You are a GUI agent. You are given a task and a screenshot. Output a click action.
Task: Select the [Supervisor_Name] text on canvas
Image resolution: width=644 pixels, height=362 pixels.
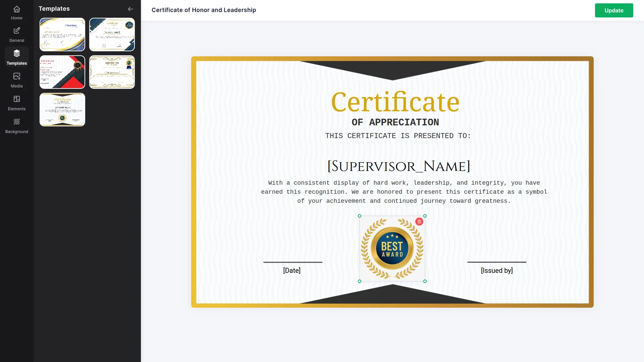coord(398,166)
